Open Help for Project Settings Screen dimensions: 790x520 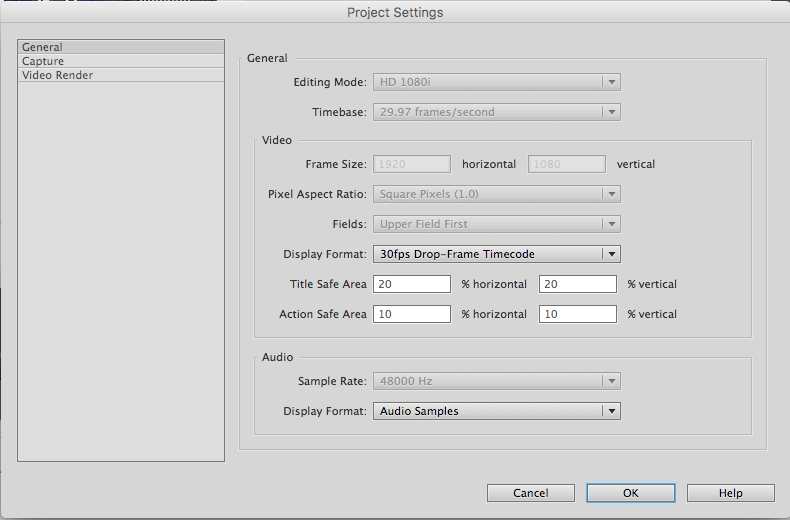(731, 493)
